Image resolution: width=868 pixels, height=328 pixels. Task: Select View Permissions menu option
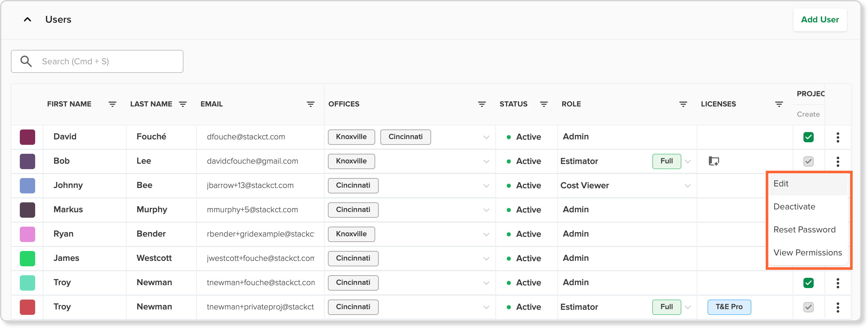[808, 253]
